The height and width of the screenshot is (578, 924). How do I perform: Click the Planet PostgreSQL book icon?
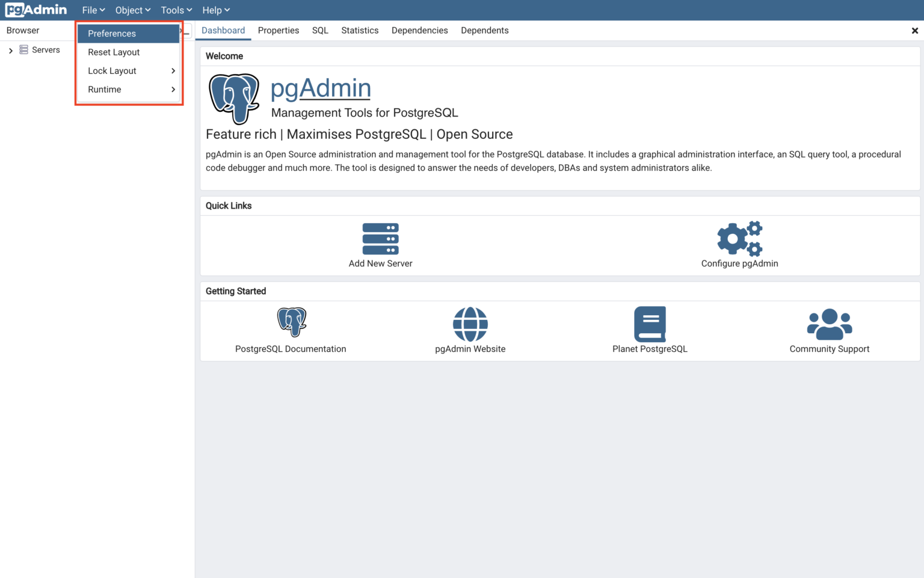coord(650,324)
